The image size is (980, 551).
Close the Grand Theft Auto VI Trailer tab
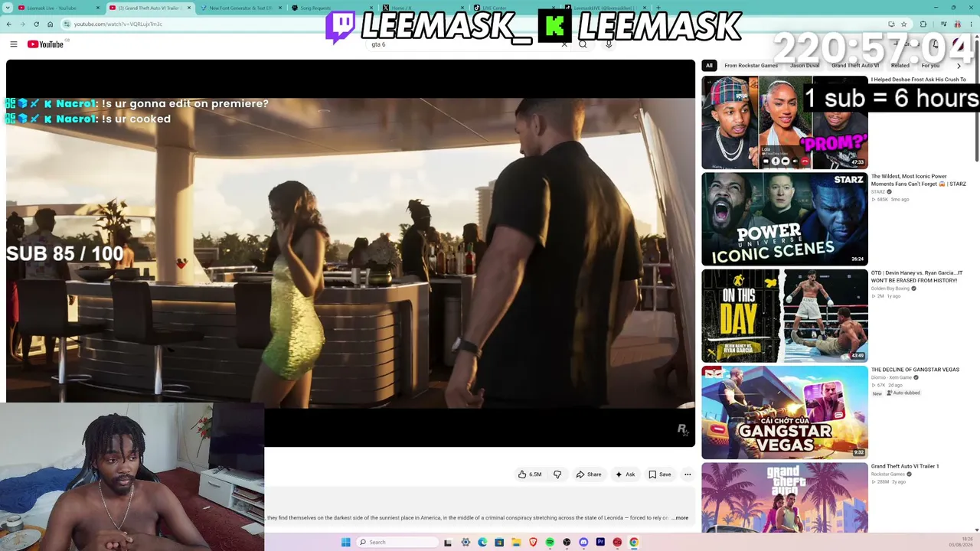click(x=189, y=8)
